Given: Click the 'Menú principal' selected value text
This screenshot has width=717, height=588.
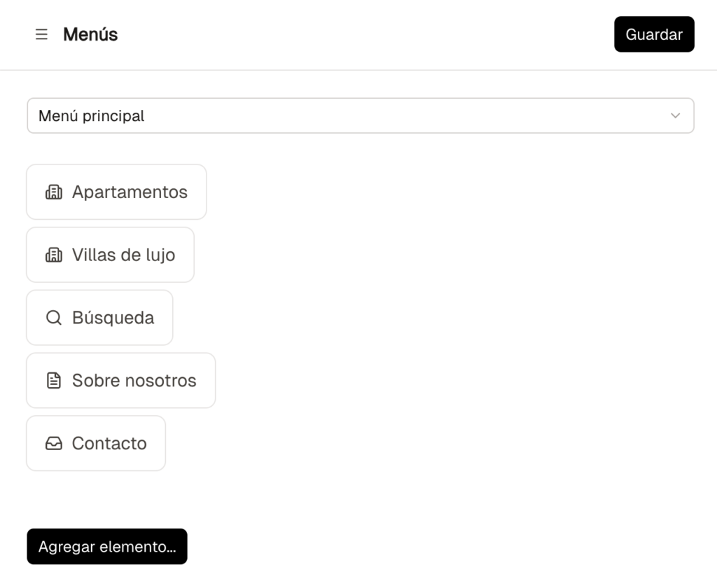Looking at the screenshot, I should click(x=92, y=115).
